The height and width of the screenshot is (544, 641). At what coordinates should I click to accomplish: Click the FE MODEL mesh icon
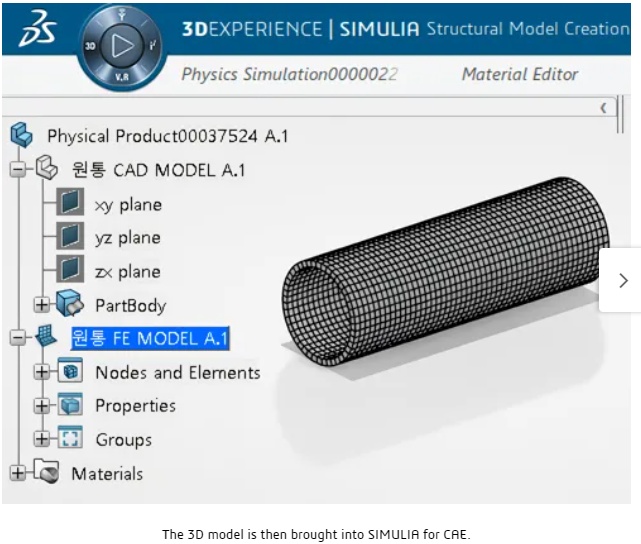(x=46, y=336)
